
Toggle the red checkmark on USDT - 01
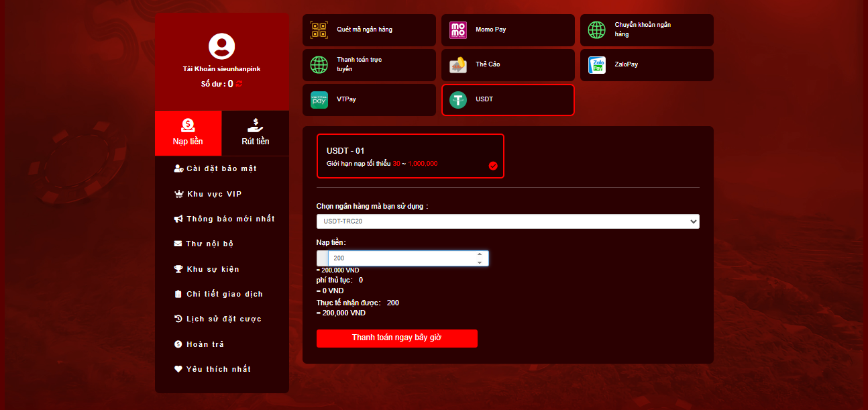point(493,166)
